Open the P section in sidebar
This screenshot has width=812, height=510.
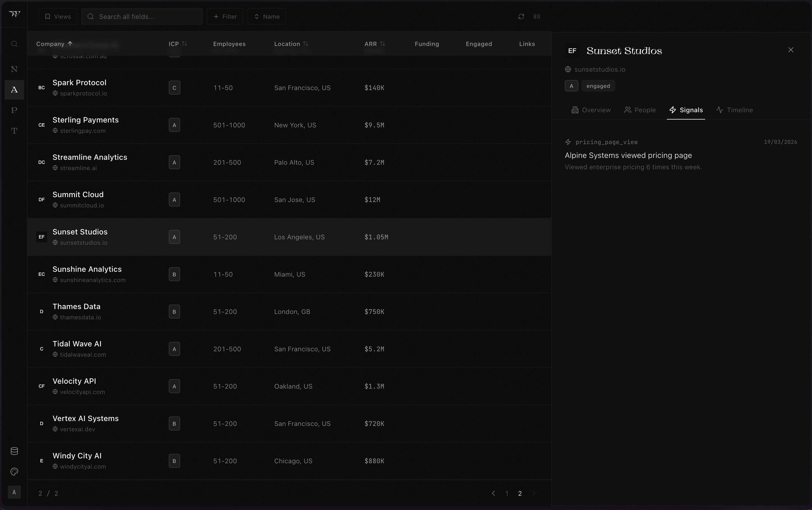pos(14,110)
